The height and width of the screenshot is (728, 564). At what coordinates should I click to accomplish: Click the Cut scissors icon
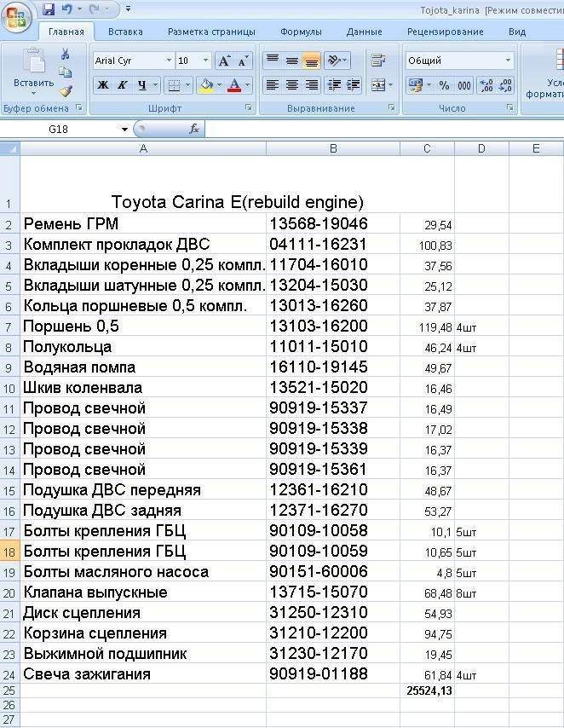[x=65, y=54]
